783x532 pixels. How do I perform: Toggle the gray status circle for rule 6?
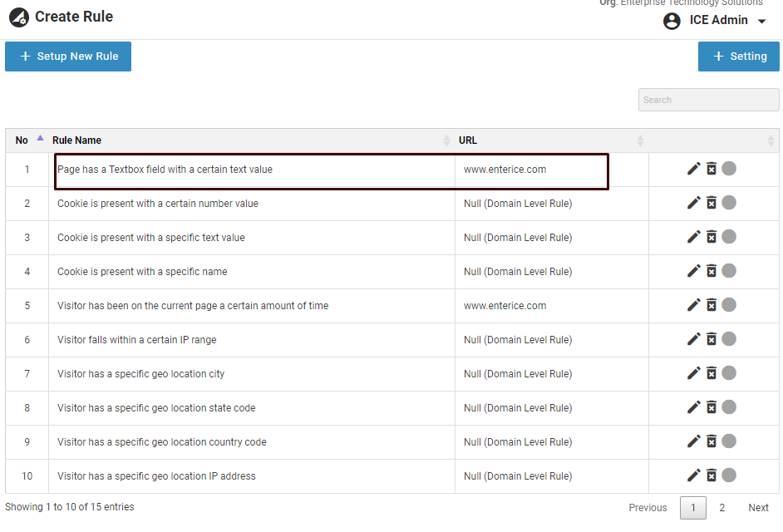coord(729,339)
